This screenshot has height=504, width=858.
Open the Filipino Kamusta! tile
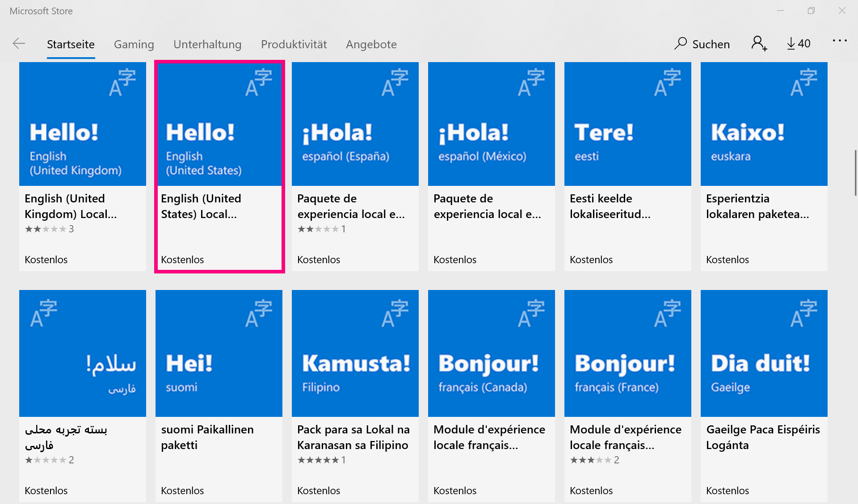point(355,353)
